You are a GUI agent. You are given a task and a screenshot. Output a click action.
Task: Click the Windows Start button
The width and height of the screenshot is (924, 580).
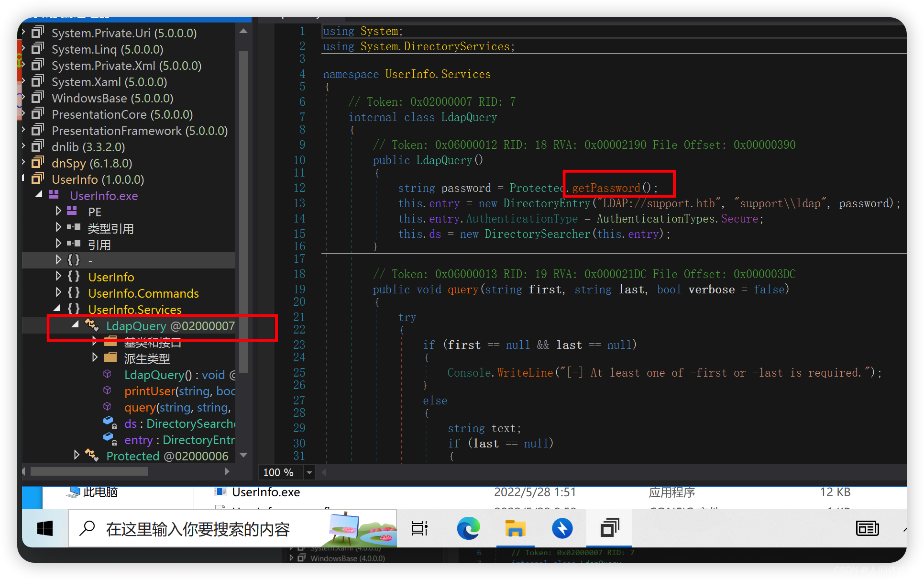44,528
